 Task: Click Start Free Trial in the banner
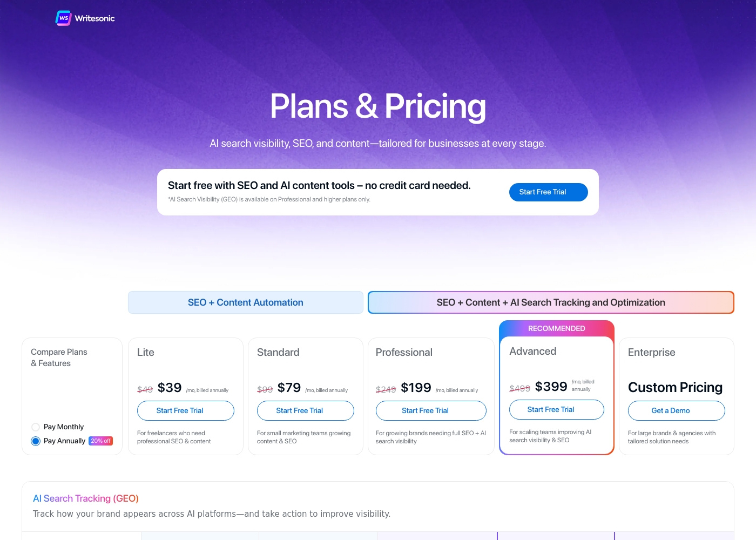(548, 192)
